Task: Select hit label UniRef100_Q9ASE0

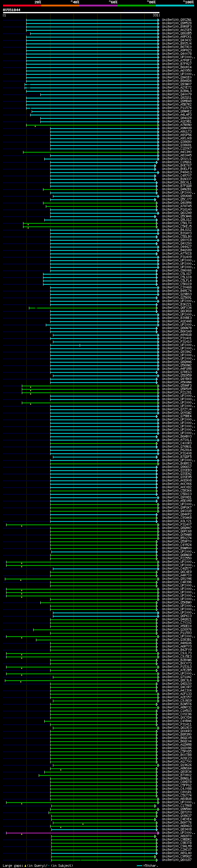Action: click(176, 78)
